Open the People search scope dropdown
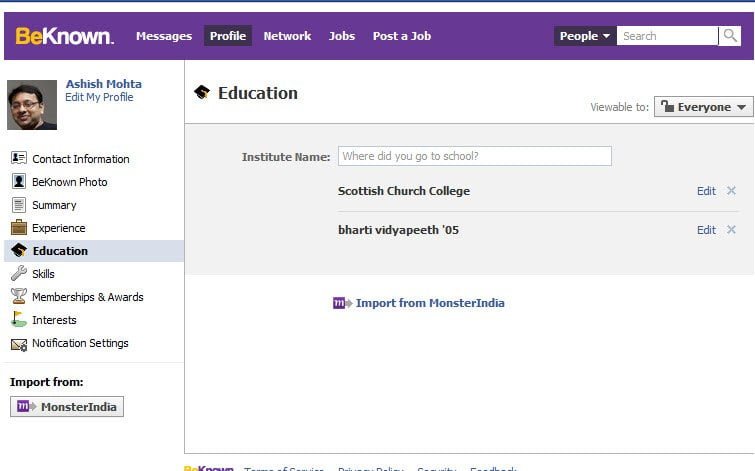This screenshot has height=471, width=755. pyautogui.click(x=585, y=36)
